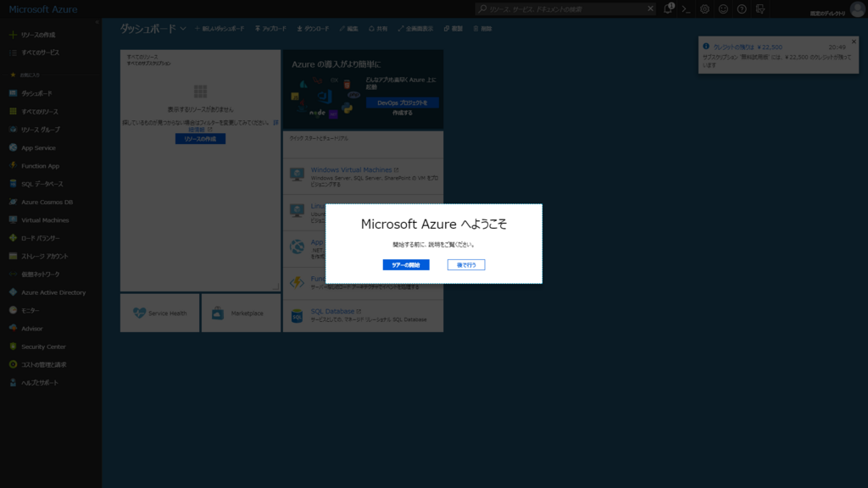Open notifications bell icon
The height and width of the screenshot is (488, 868).
[668, 8]
